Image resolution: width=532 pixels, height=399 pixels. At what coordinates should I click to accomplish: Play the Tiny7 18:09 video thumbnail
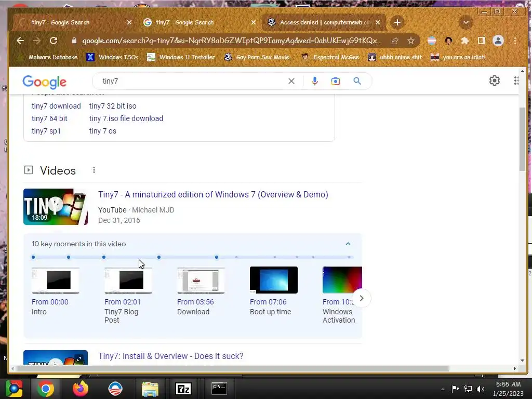tap(56, 207)
